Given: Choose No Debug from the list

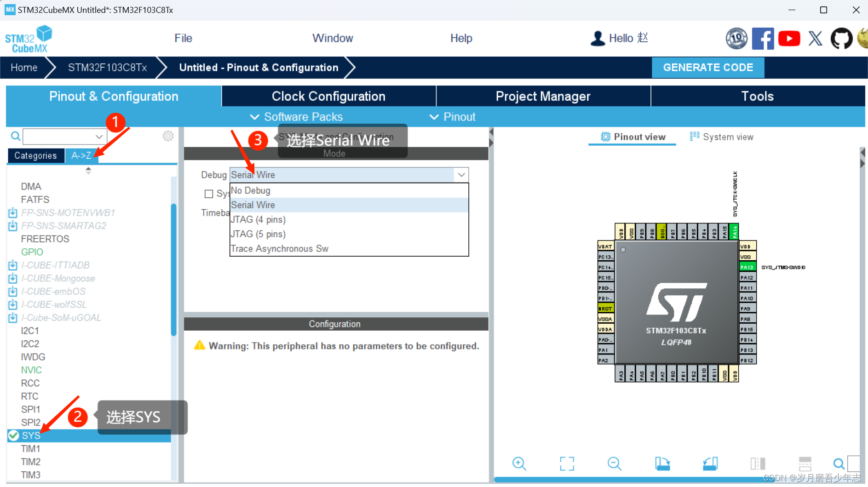Looking at the screenshot, I should 349,190.
